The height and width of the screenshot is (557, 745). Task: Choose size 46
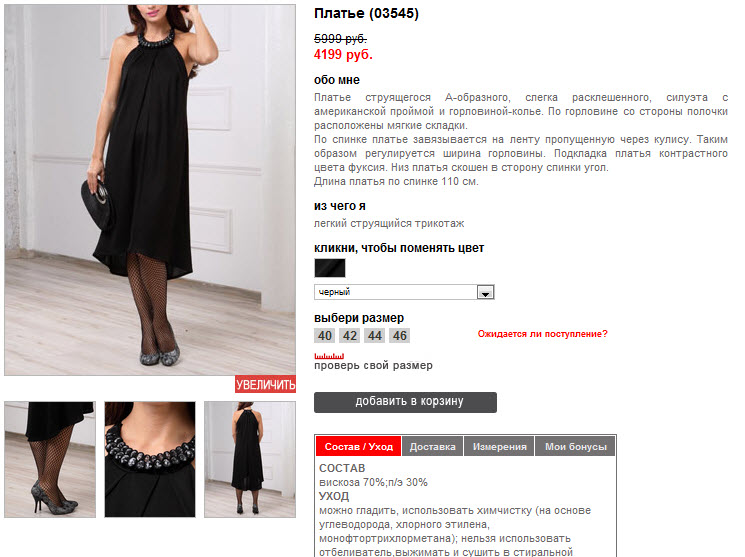[x=400, y=336]
